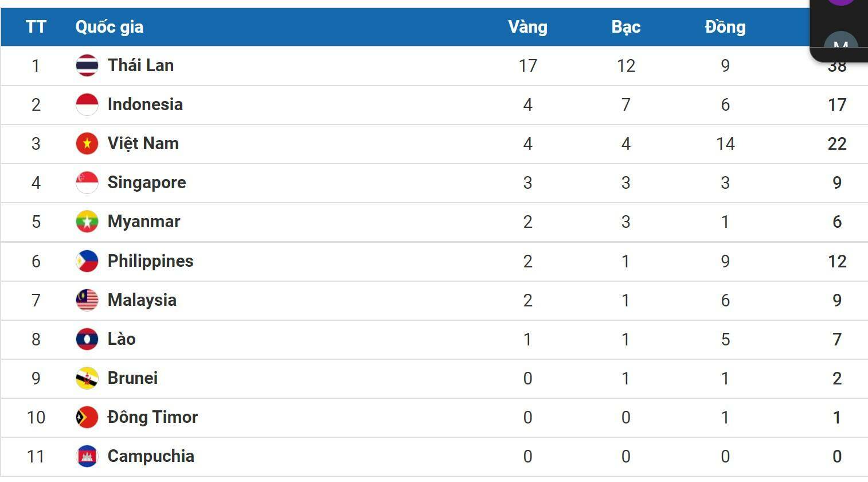Click the Indonesia flag icon

click(x=87, y=104)
